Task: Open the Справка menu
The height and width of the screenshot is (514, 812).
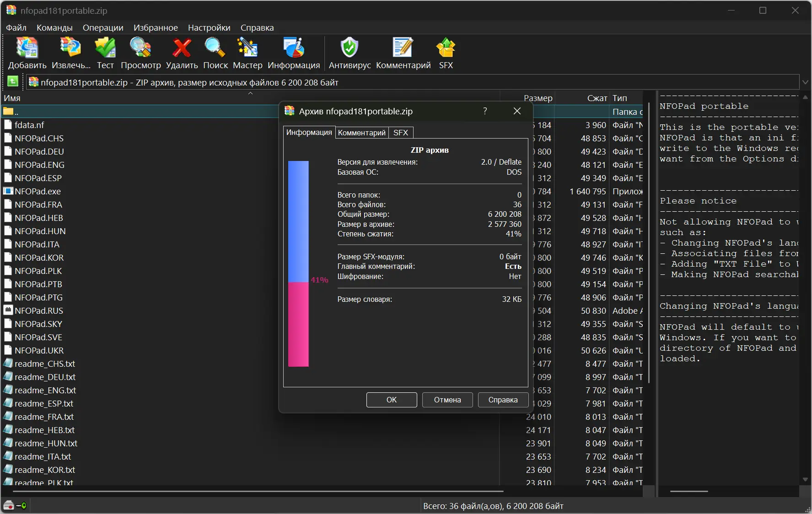Action: coord(257,27)
